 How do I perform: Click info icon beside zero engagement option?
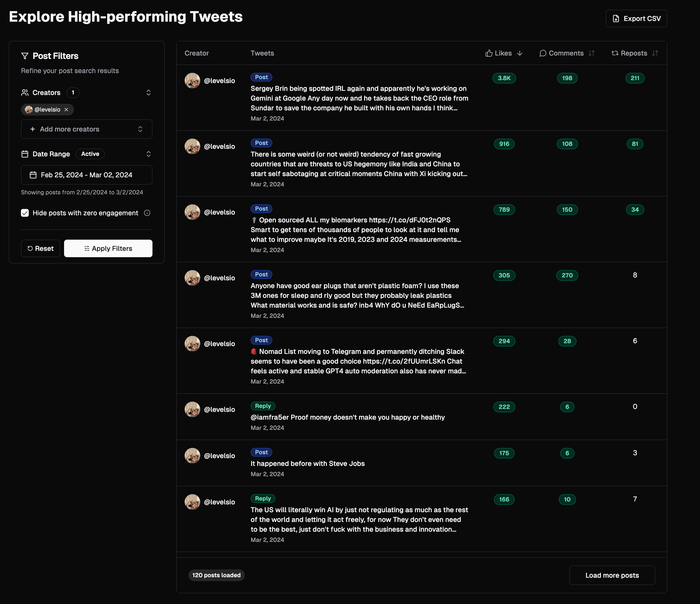147,213
